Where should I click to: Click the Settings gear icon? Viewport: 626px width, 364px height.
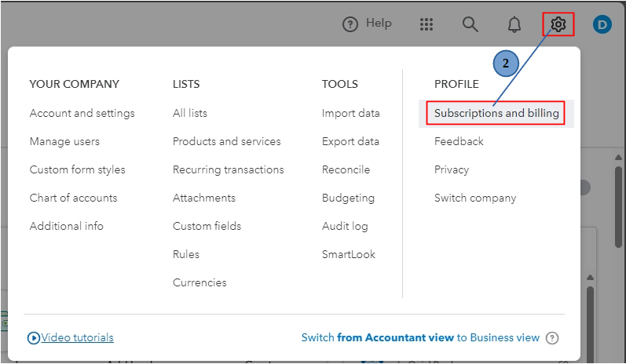(558, 24)
